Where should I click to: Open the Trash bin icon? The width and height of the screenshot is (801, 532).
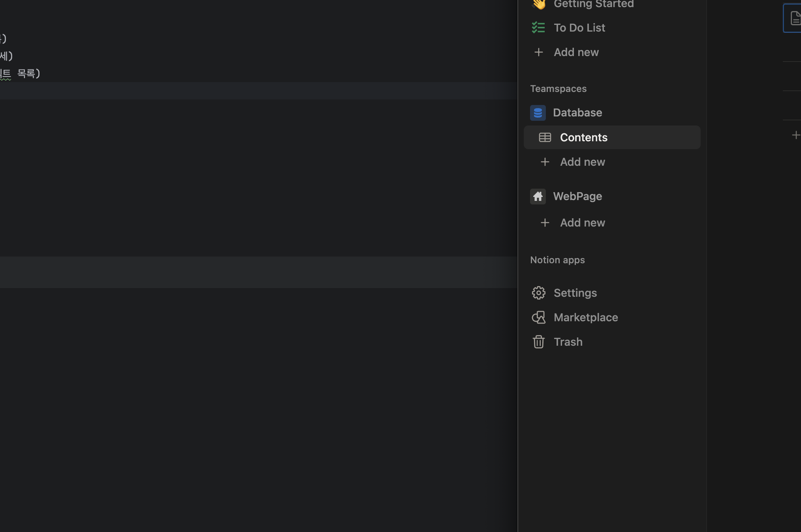pos(538,342)
